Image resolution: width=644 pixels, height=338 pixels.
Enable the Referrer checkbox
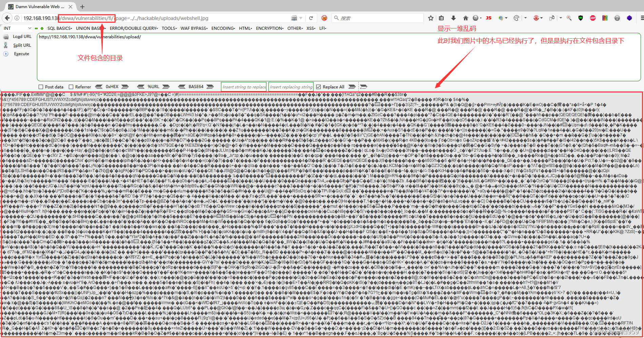(x=71, y=87)
